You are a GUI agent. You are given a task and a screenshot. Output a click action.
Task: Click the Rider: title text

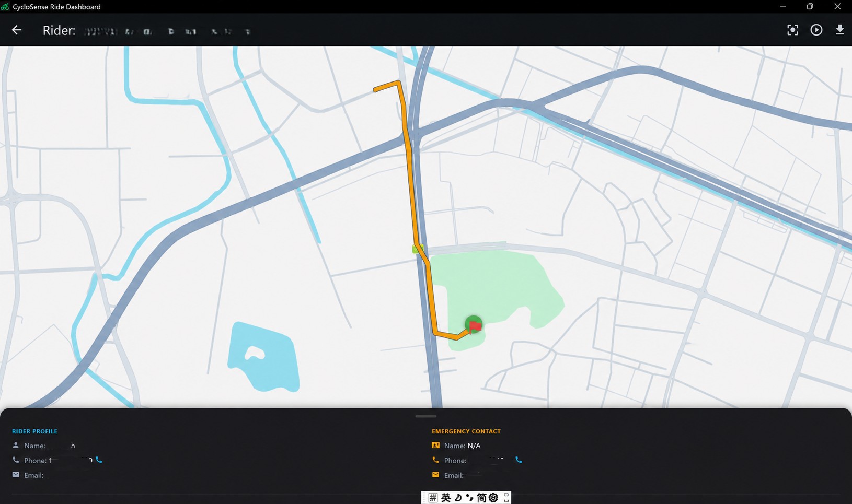click(59, 30)
